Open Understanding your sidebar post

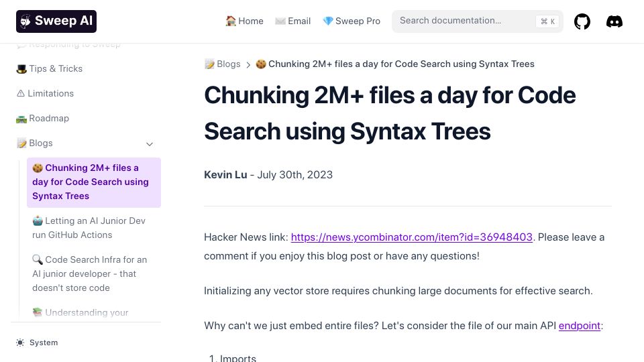coord(80,313)
